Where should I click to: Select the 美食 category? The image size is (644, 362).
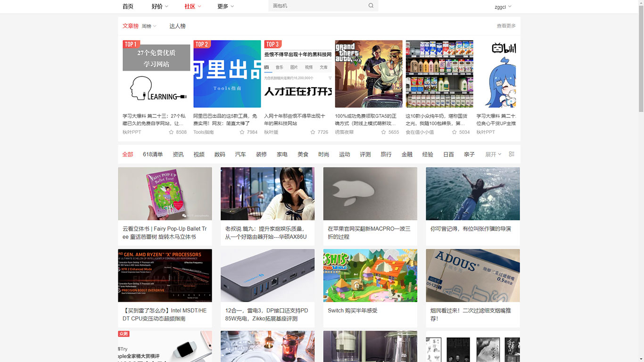coord(303,155)
